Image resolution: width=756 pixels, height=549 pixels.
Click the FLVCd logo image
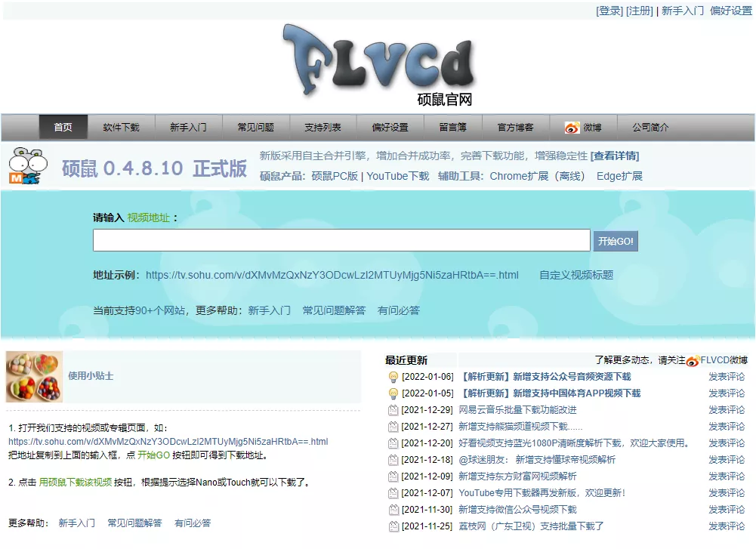click(378, 60)
